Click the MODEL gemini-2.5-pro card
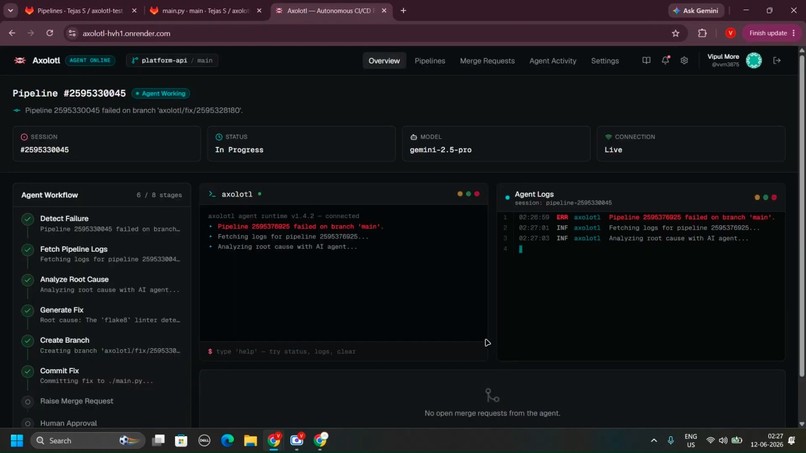This screenshot has height=453, width=806. pyautogui.click(x=496, y=144)
